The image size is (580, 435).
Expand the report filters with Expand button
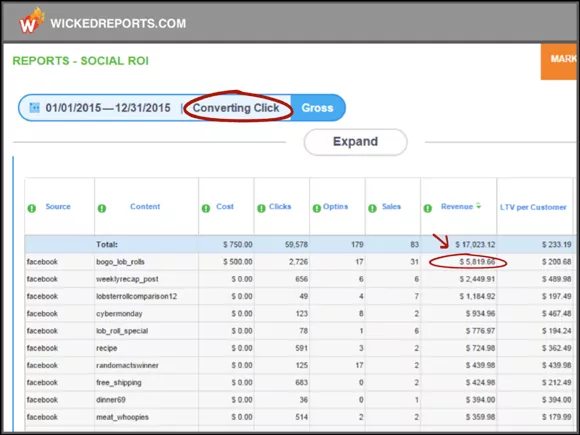pos(355,142)
